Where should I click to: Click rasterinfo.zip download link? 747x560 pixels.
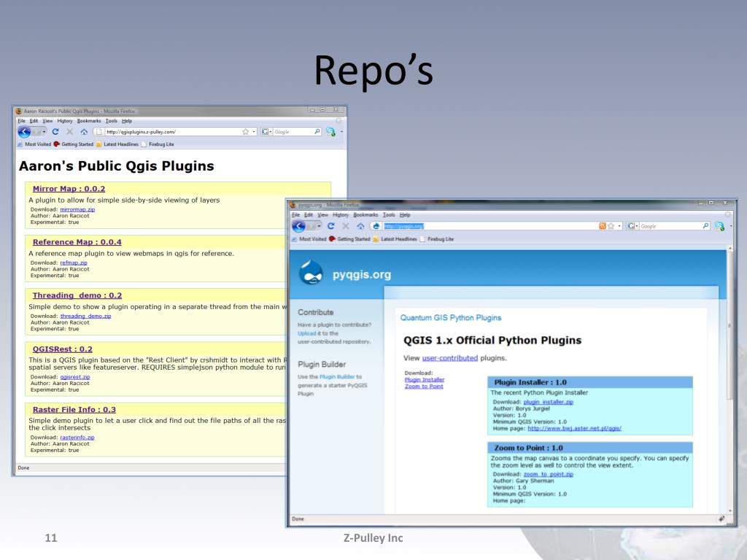point(77,437)
